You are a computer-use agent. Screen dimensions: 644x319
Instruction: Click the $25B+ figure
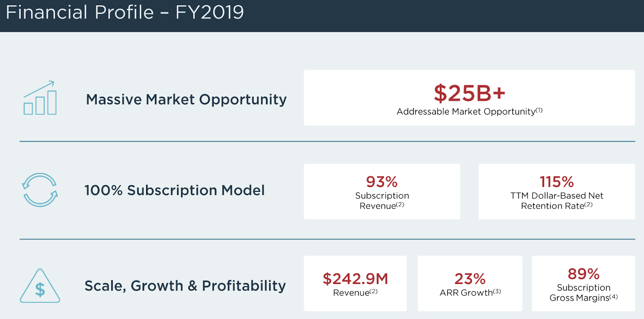469,93
